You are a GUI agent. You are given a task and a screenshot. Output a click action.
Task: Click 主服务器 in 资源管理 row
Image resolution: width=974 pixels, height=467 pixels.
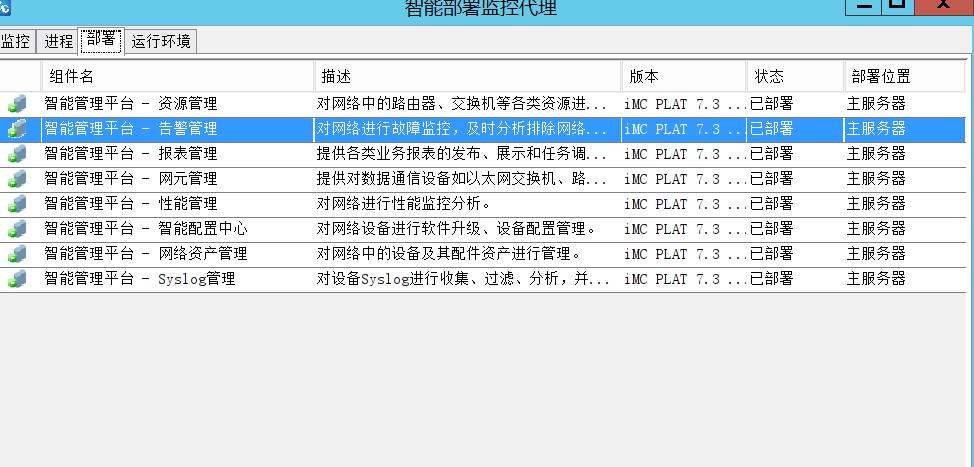coord(876,104)
